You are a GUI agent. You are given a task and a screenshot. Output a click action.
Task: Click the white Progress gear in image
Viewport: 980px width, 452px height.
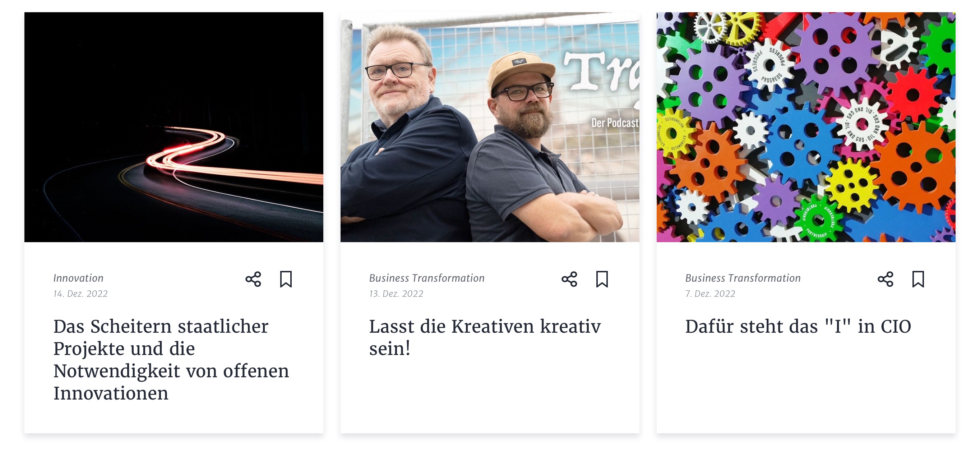tap(769, 64)
